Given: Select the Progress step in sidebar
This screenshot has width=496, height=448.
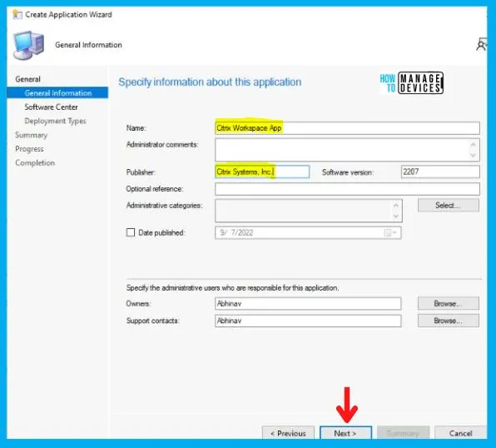Looking at the screenshot, I should tap(29, 149).
